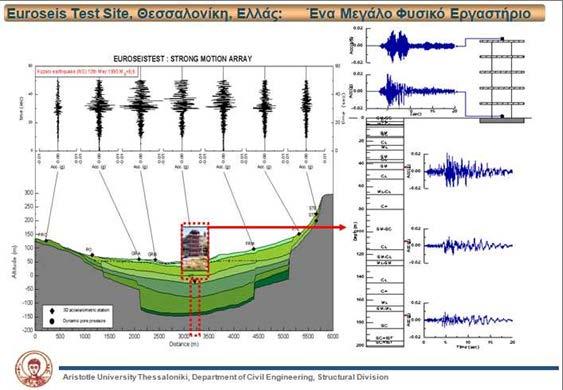Click the second blue accelerogram below the roof record
The width and height of the screenshot is (563, 390).
coord(418,92)
